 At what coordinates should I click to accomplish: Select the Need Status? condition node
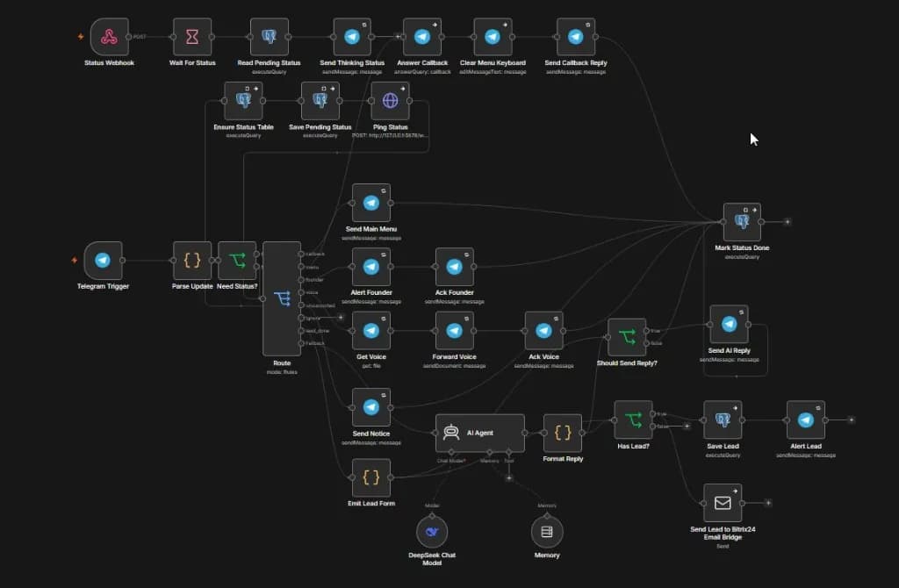click(x=237, y=260)
